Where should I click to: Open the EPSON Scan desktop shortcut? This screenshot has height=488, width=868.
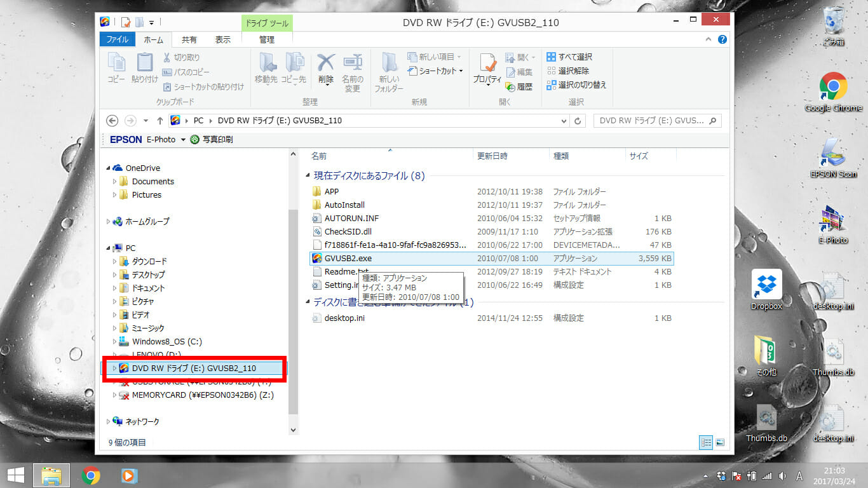[x=833, y=158]
